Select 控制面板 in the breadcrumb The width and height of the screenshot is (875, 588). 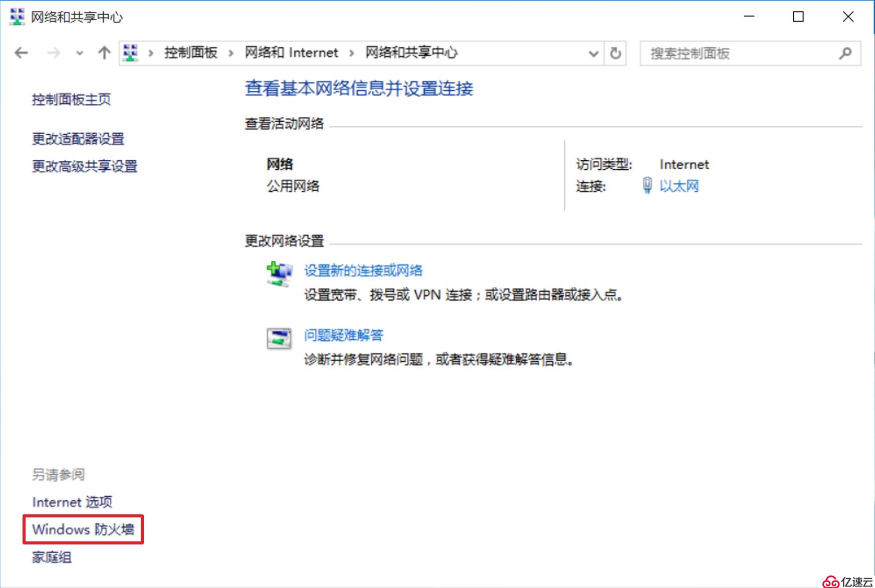191,53
